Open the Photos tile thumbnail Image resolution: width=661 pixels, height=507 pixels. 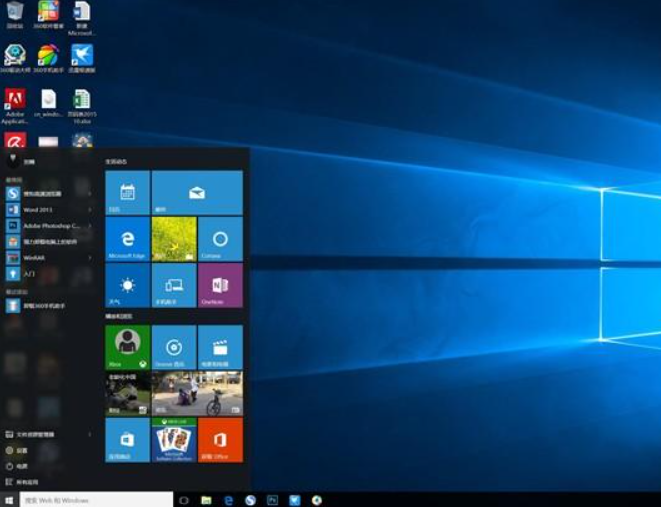coord(197,394)
